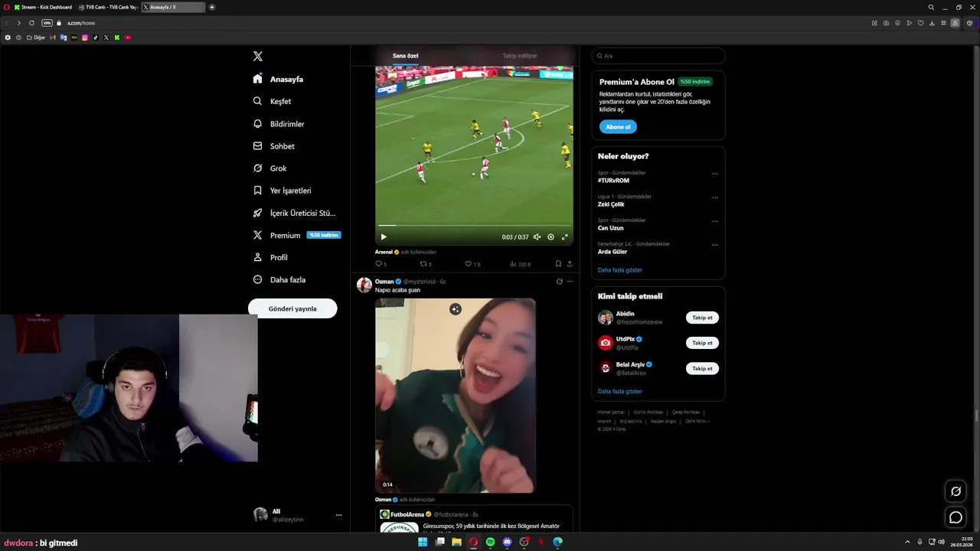The image size is (980, 551).
Task: Open Bildirimler notifications
Action: [279, 124]
